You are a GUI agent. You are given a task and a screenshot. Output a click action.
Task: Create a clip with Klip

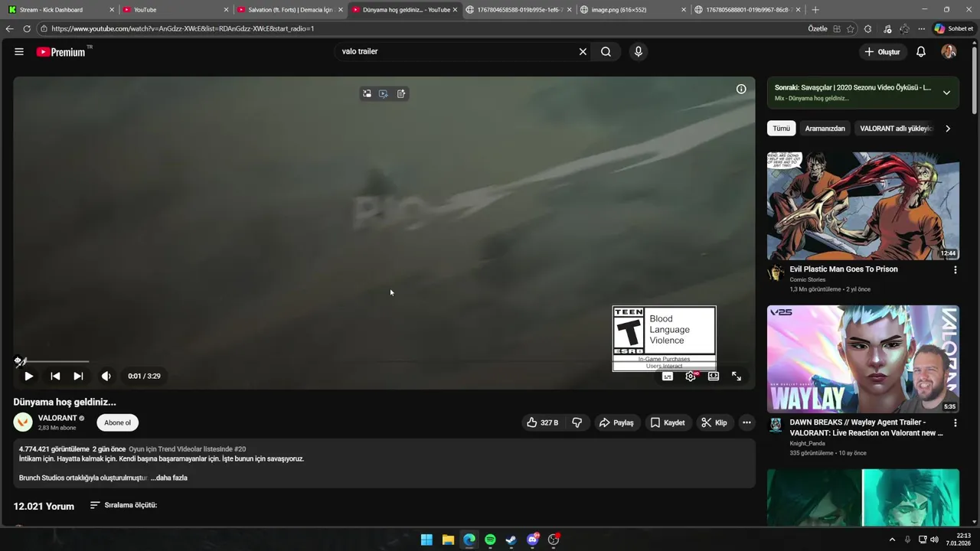(714, 422)
